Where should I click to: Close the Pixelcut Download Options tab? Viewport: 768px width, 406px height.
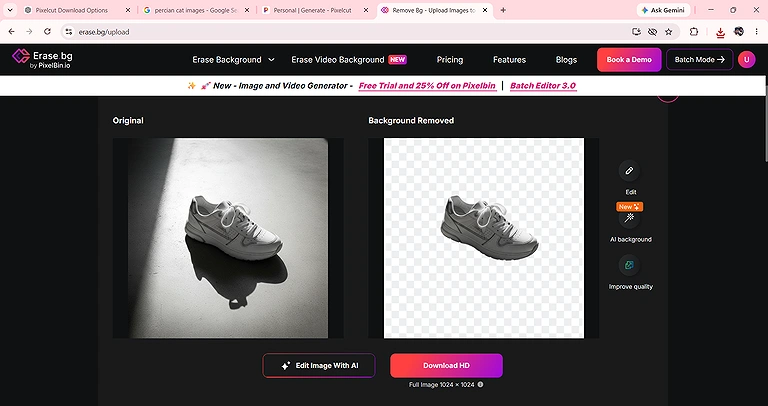click(128, 10)
